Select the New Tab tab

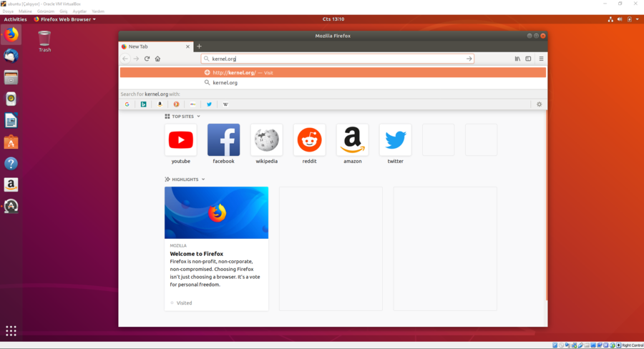tap(154, 46)
